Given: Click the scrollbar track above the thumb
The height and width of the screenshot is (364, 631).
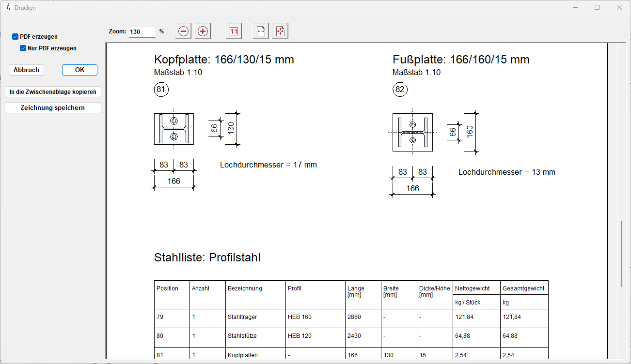Looking at the screenshot, I should click(x=622, y=131).
